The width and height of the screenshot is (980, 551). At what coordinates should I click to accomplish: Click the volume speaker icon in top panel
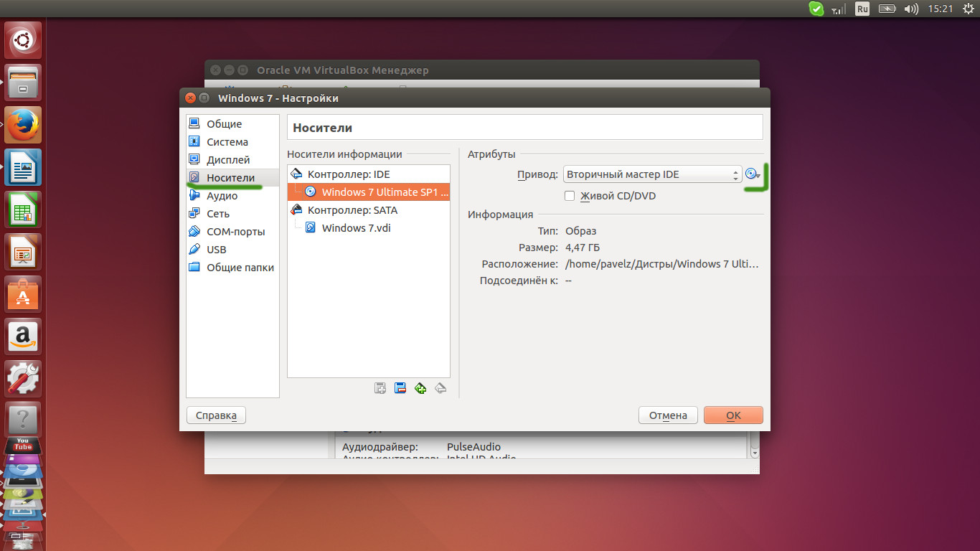(x=912, y=9)
